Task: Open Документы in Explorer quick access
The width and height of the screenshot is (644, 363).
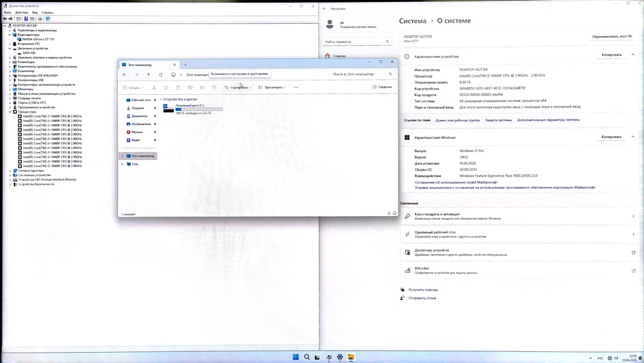Action: coord(139,116)
